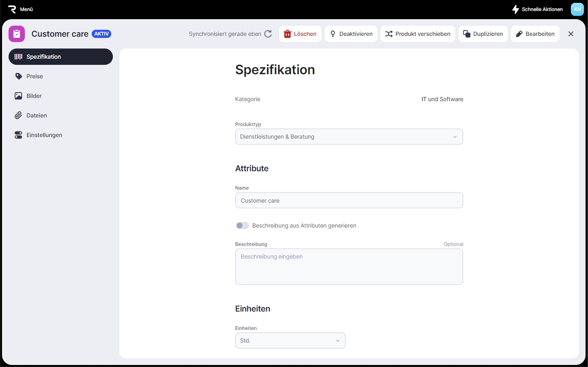Expand the Produkttyp dropdown
Image resolution: width=588 pixels, height=367 pixels.
point(349,137)
